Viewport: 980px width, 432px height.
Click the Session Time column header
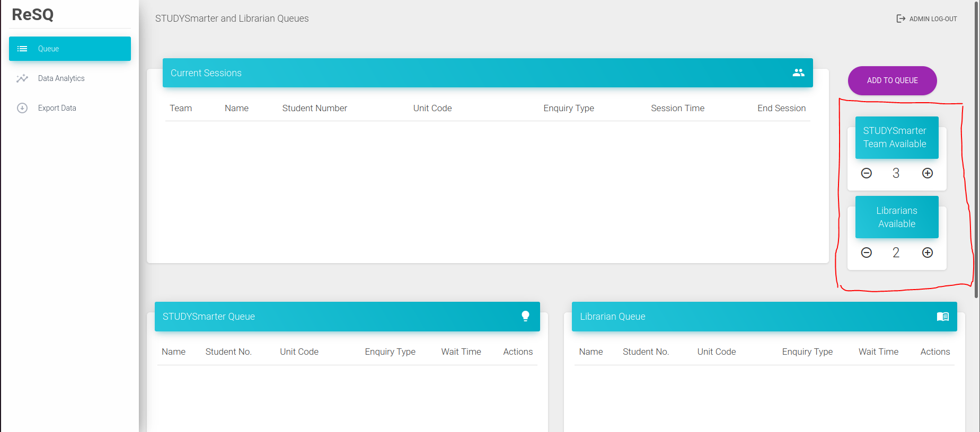click(677, 108)
